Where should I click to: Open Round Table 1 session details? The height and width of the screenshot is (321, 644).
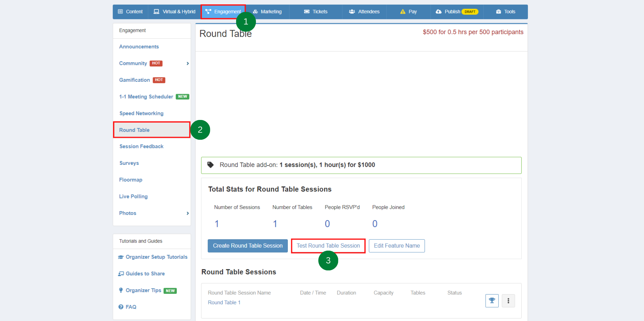pyautogui.click(x=224, y=302)
